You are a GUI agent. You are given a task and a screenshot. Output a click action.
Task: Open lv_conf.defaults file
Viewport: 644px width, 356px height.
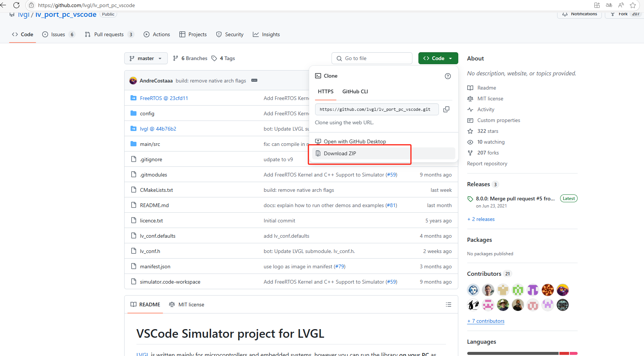pyautogui.click(x=158, y=236)
